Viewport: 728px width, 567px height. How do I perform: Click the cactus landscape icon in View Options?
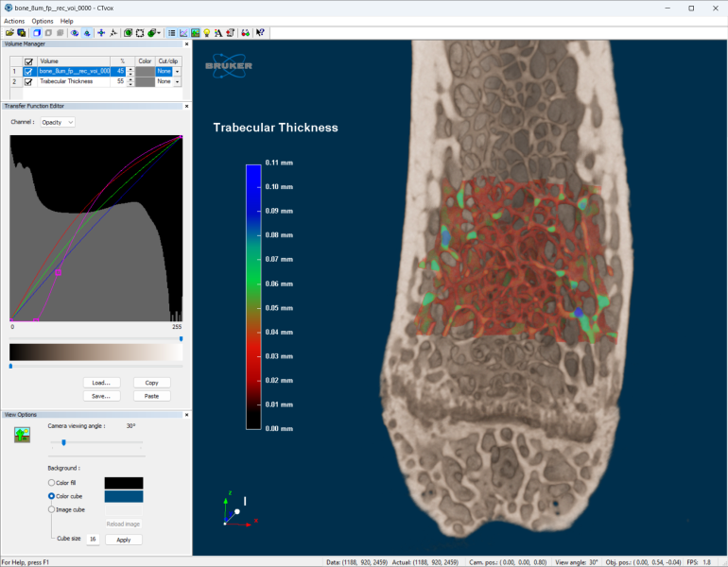click(x=21, y=434)
